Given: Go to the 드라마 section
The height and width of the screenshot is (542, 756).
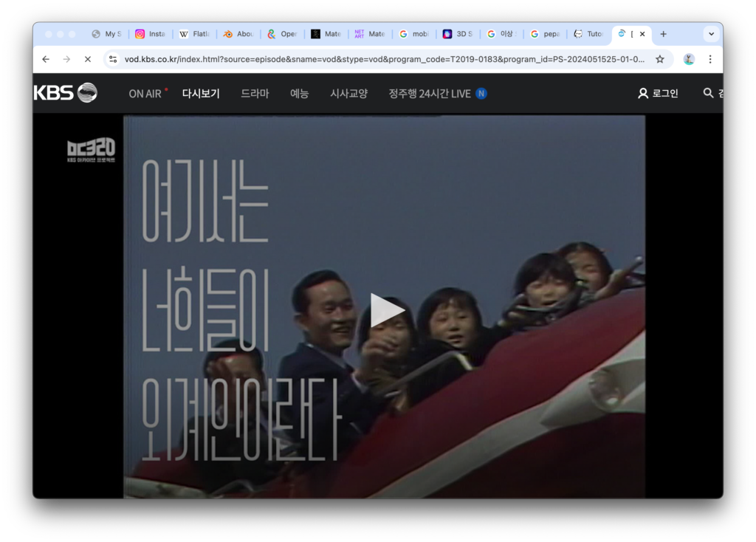Looking at the screenshot, I should click(x=255, y=94).
